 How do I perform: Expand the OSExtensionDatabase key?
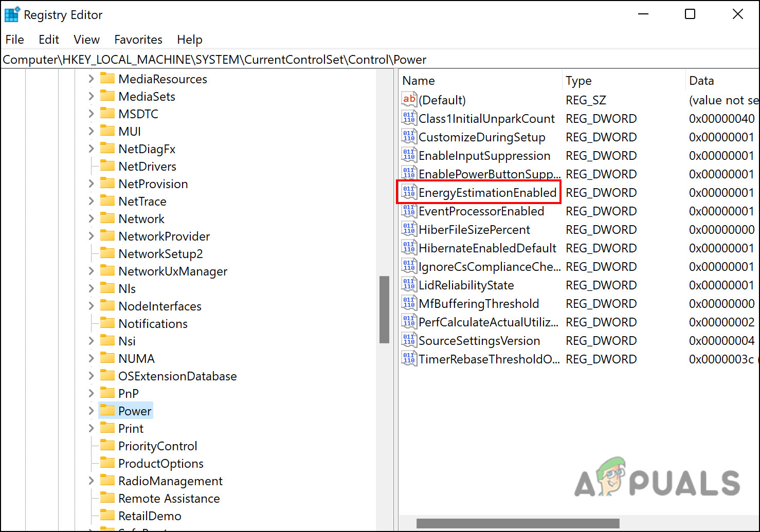click(91, 376)
